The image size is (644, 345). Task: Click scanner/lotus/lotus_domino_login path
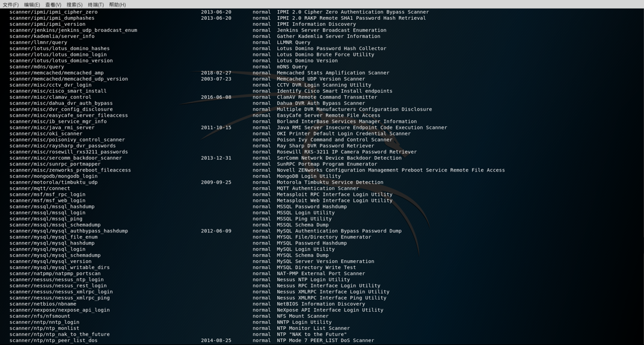(58, 55)
